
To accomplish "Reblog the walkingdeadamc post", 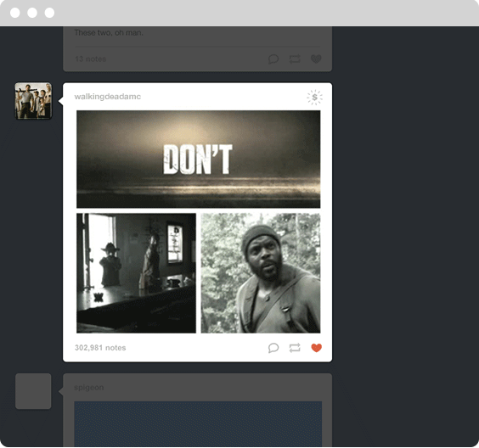I will pyautogui.click(x=295, y=348).
